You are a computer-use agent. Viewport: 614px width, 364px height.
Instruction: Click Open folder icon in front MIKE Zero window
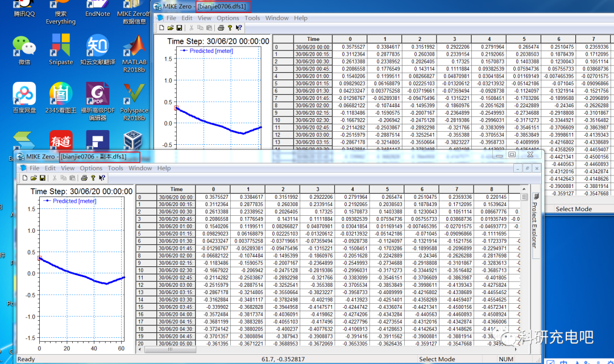tap(34, 178)
